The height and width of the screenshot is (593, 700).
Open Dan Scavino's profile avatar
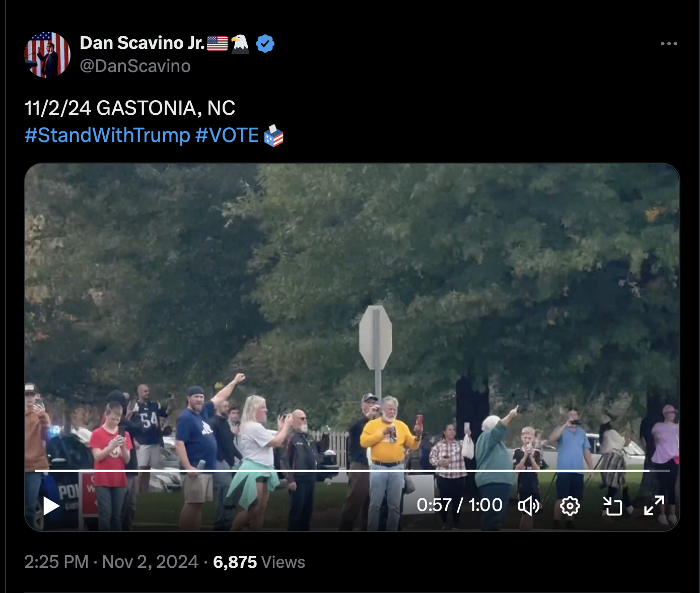coord(47,55)
